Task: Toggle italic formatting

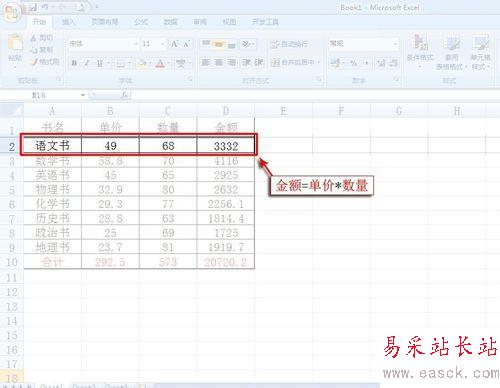Action: point(87,63)
